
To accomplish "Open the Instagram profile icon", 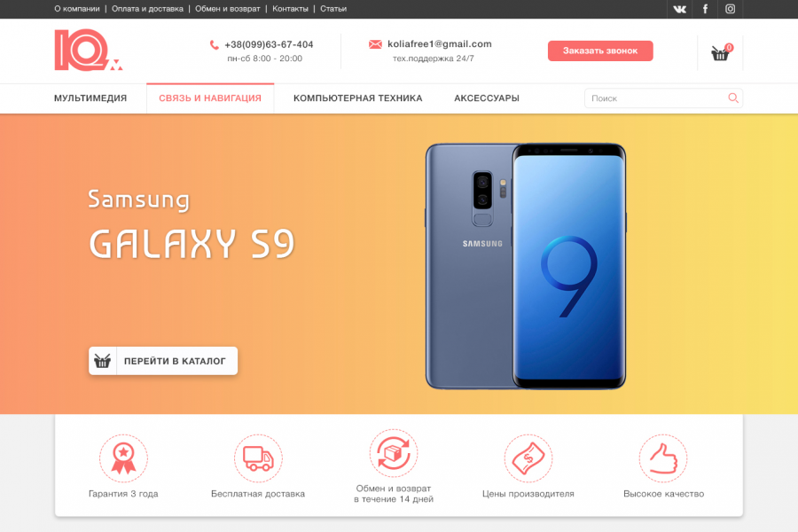I will coord(730,9).
